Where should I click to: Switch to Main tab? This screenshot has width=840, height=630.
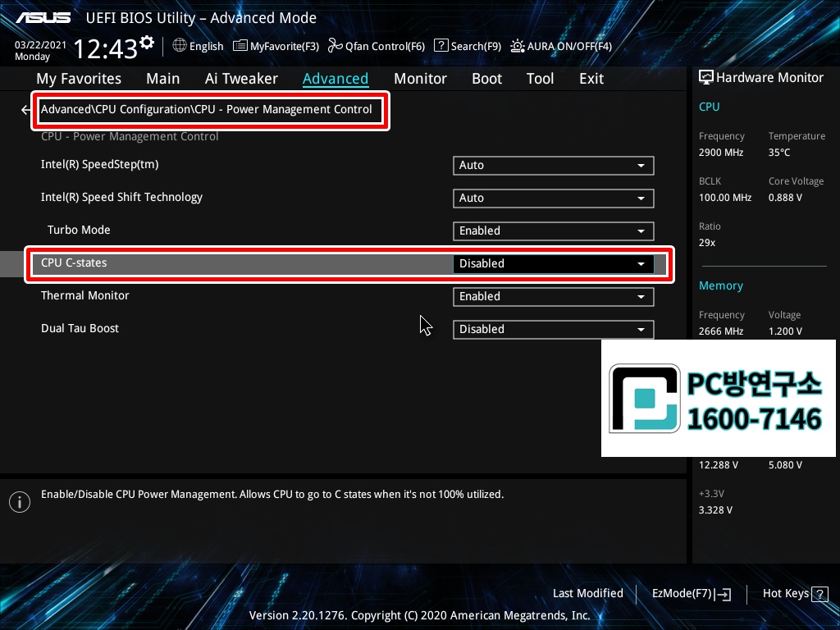[x=163, y=79]
